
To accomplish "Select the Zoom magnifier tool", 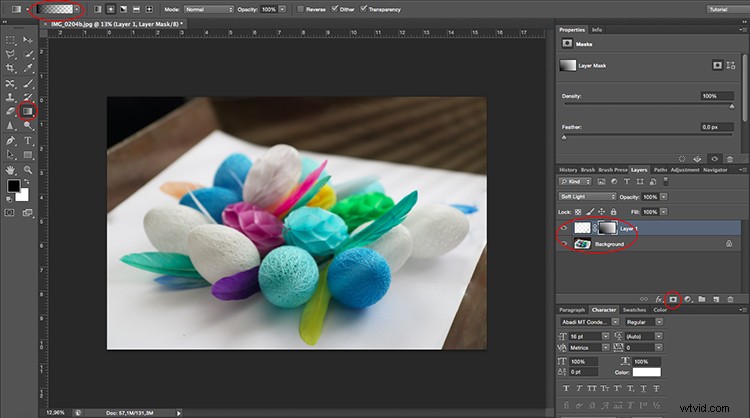I will [x=28, y=170].
